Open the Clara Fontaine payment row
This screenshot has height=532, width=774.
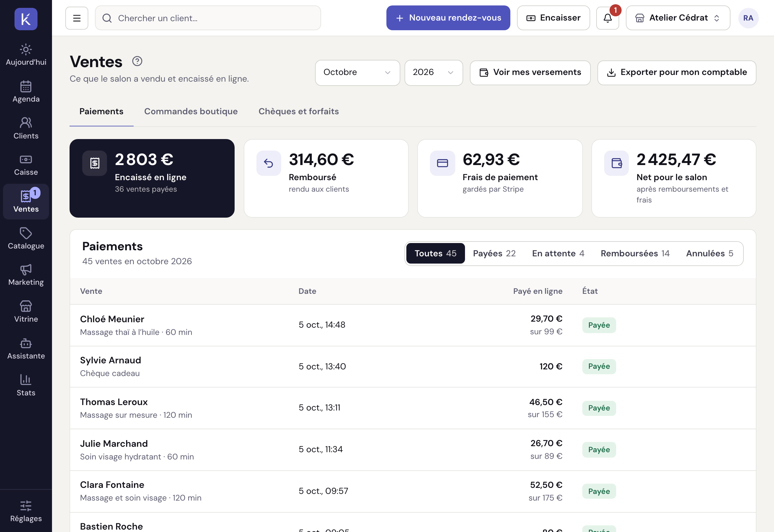click(x=413, y=492)
